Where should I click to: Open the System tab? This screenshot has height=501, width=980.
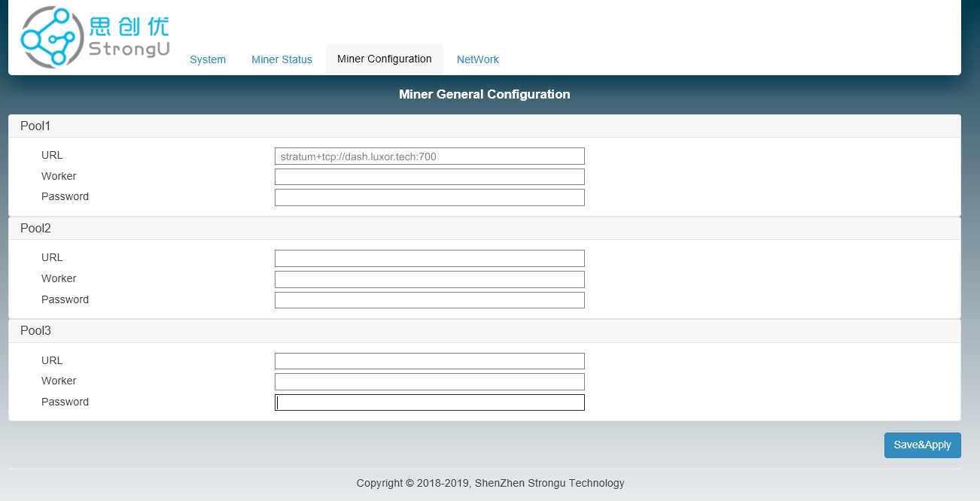click(x=208, y=59)
